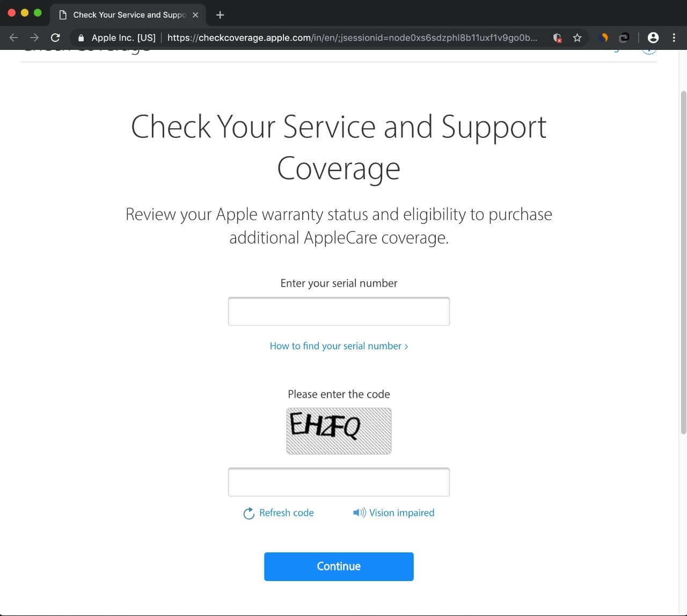Click the secure lock icon in address bar
This screenshot has height=616, width=687.
[x=82, y=38]
